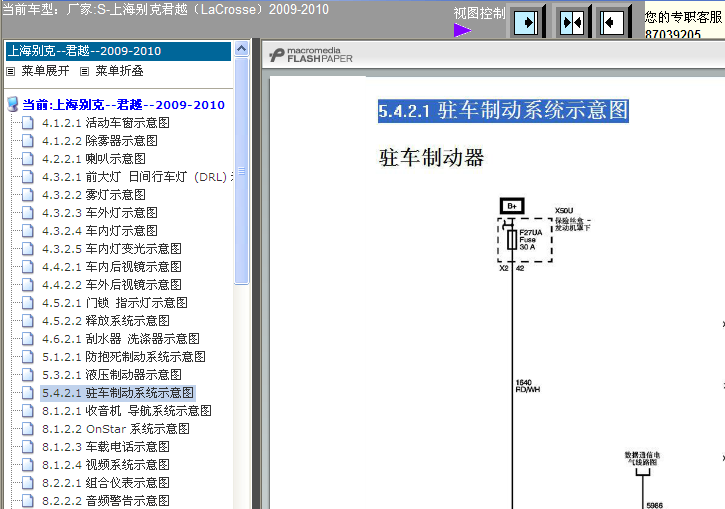Click the 1640 RD/WH wire label
Screen dimensions: 725x509
pos(528,386)
